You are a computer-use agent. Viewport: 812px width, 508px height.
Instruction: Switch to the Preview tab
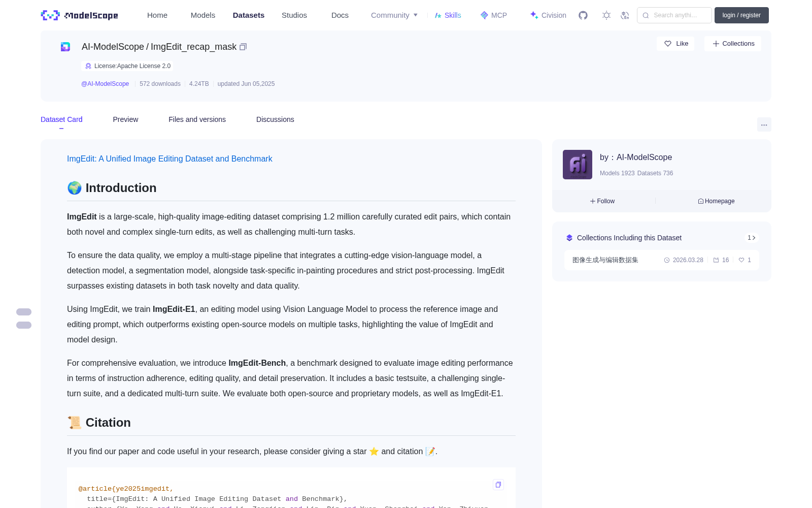tap(125, 119)
